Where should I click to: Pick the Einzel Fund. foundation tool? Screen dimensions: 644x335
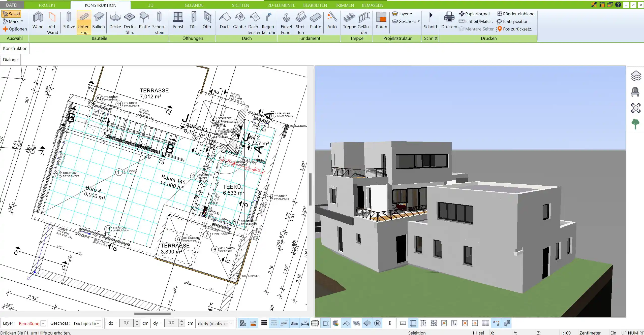286,23
